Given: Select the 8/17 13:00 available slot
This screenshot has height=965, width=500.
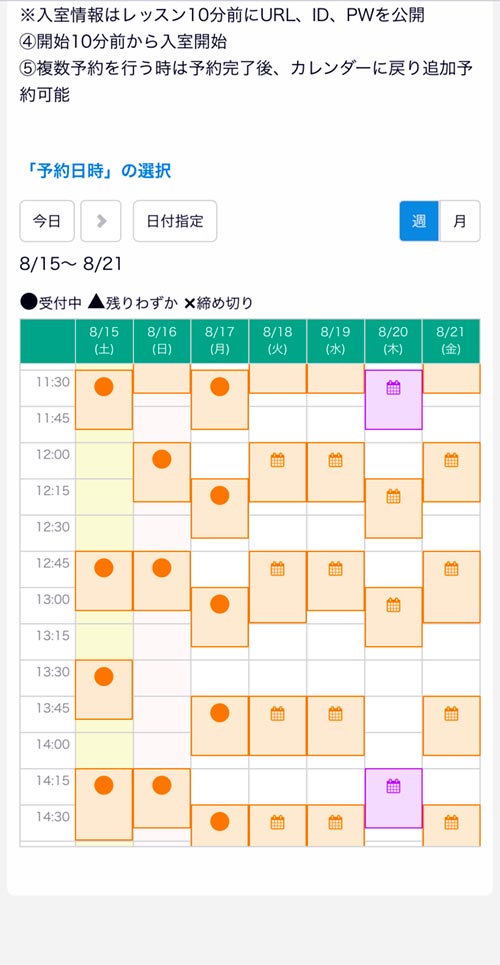Looking at the screenshot, I should click(x=220, y=617).
